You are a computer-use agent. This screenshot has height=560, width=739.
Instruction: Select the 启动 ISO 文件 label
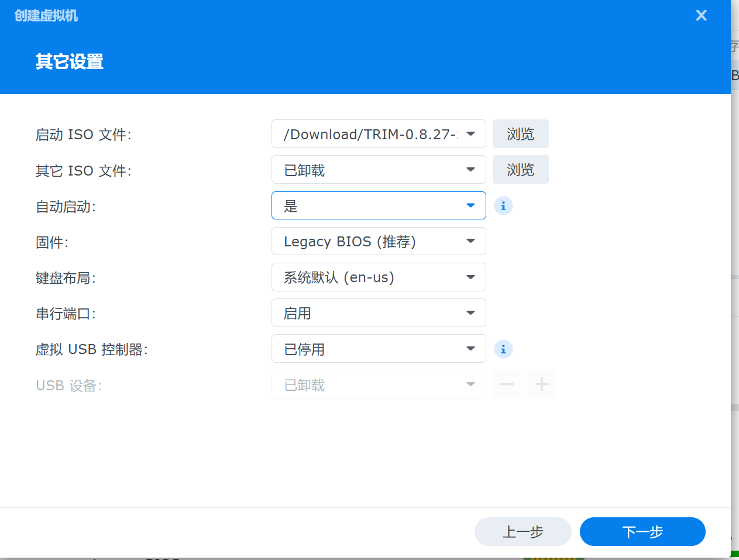pyautogui.click(x=84, y=135)
